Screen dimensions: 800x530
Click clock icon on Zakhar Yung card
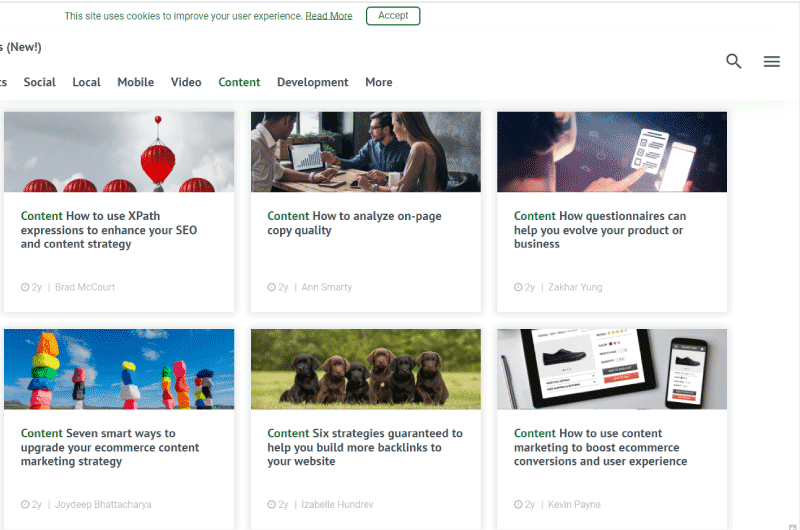point(518,287)
